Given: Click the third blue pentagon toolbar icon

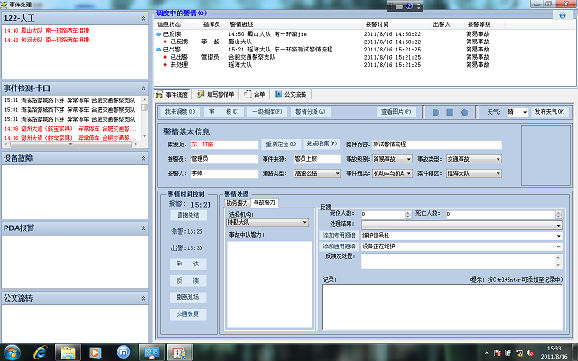Looking at the screenshot, I should pyautogui.click(x=464, y=112).
